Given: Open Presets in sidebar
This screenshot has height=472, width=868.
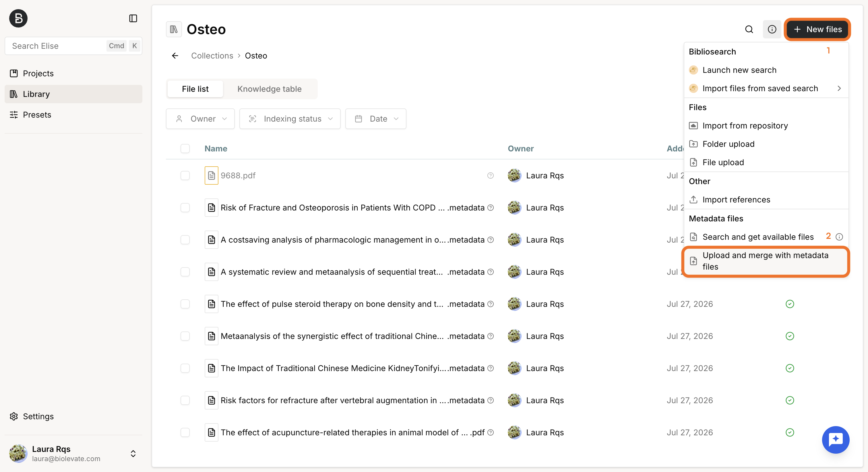Looking at the screenshot, I should [73, 115].
